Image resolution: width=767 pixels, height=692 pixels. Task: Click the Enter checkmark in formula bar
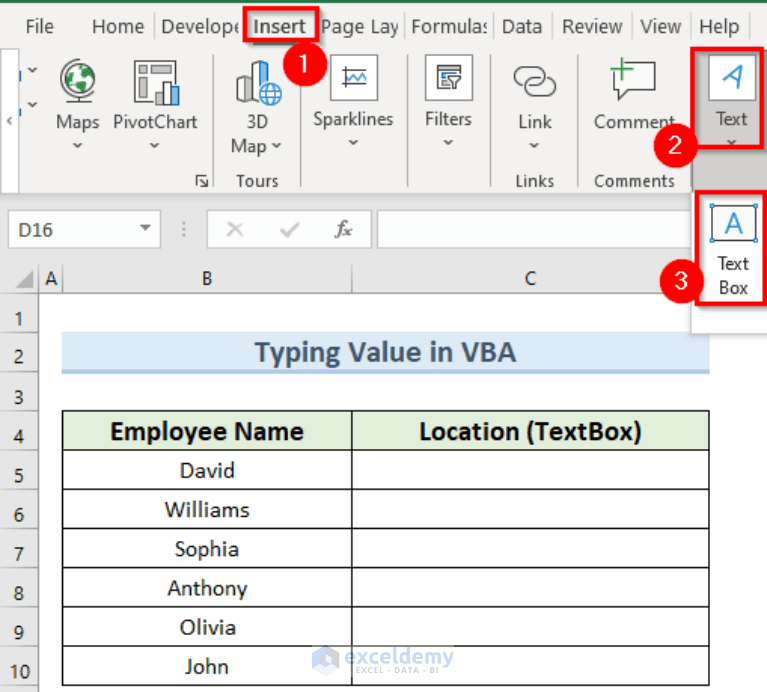(x=290, y=229)
